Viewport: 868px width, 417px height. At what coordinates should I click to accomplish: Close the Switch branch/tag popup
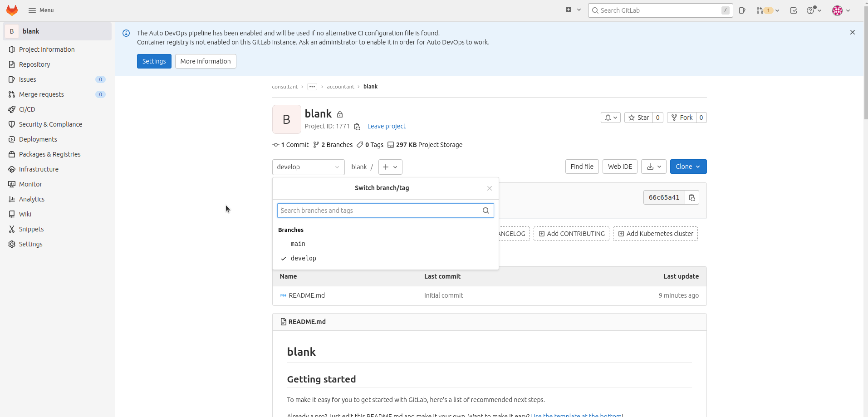coord(490,188)
